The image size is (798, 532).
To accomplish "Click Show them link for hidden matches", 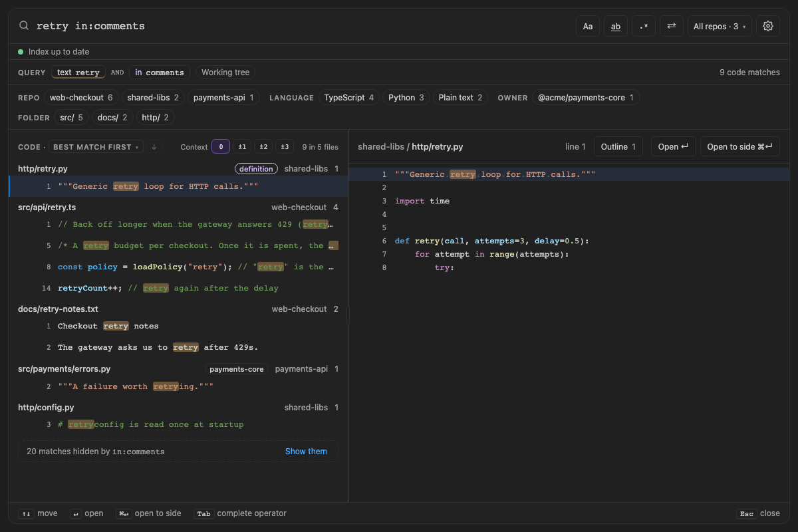I will click(306, 451).
